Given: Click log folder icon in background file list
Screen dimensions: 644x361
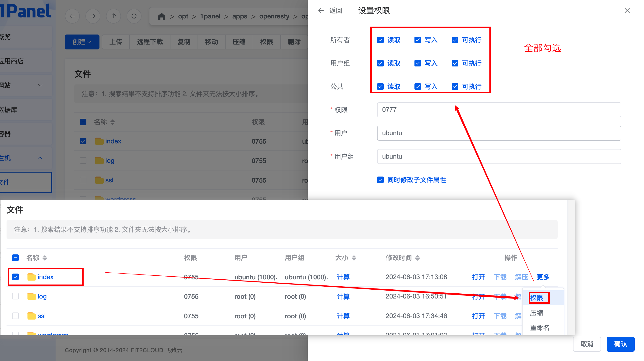Looking at the screenshot, I should [x=99, y=160].
